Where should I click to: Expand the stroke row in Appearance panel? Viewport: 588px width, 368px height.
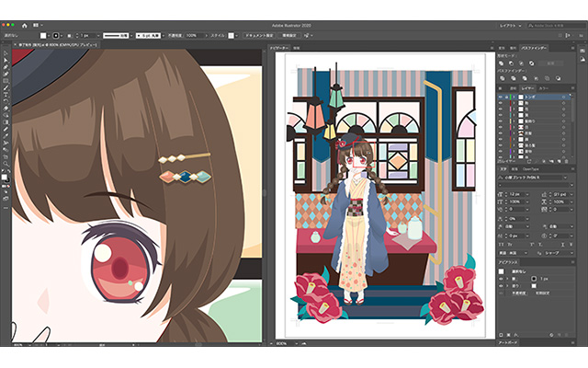click(x=507, y=279)
